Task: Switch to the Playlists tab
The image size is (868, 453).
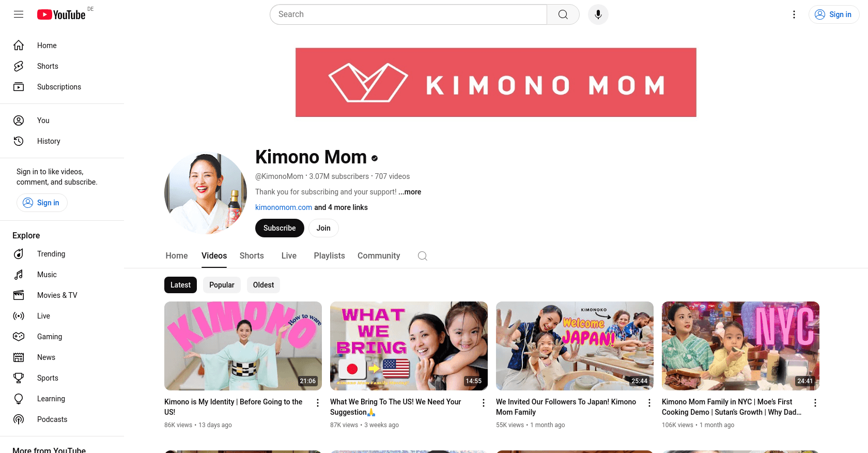Action: (x=329, y=256)
